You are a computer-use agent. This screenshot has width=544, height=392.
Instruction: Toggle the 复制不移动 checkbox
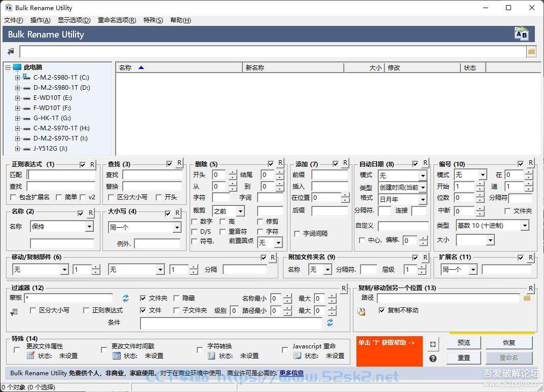coord(382,310)
